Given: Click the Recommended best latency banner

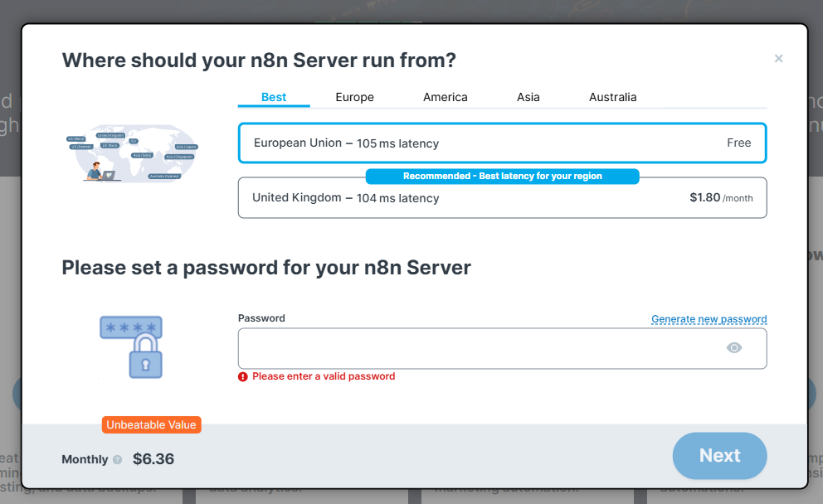Looking at the screenshot, I should [x=502, y=177].
